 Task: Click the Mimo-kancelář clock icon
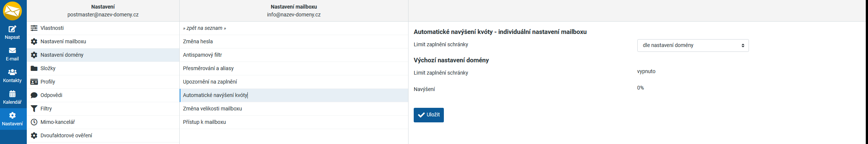[34, 122]
